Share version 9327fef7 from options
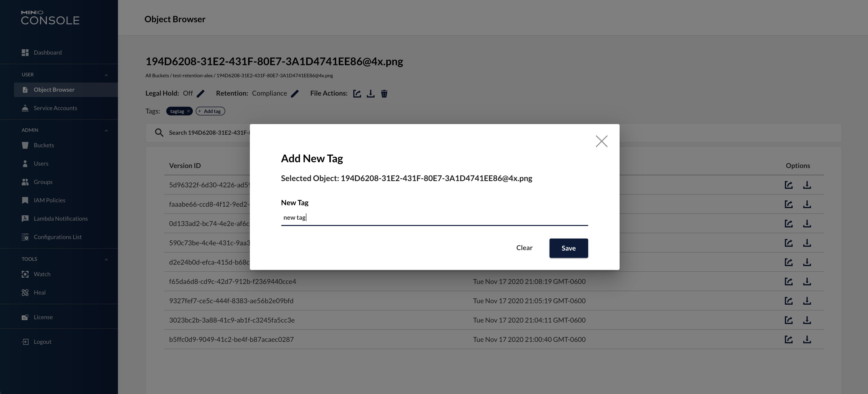The height and width of the screenshot is (394, 868). pyautogui.click(x=788, y=301)
